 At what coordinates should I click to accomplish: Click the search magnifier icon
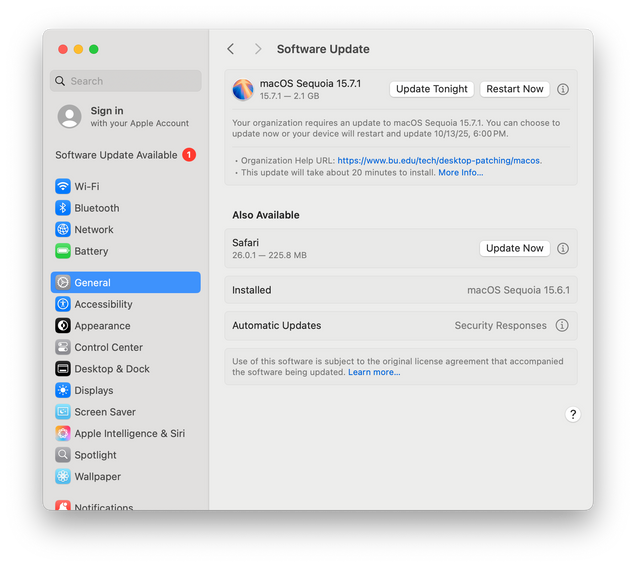point(60,81)
